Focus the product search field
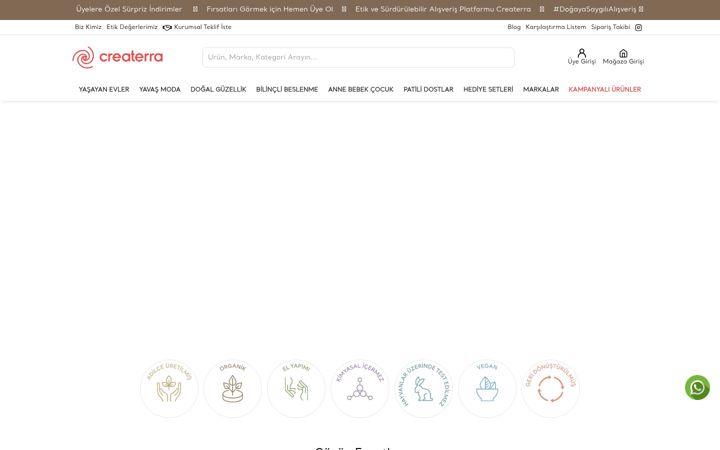Screen dimensions: 720x450 click(358, 57)
